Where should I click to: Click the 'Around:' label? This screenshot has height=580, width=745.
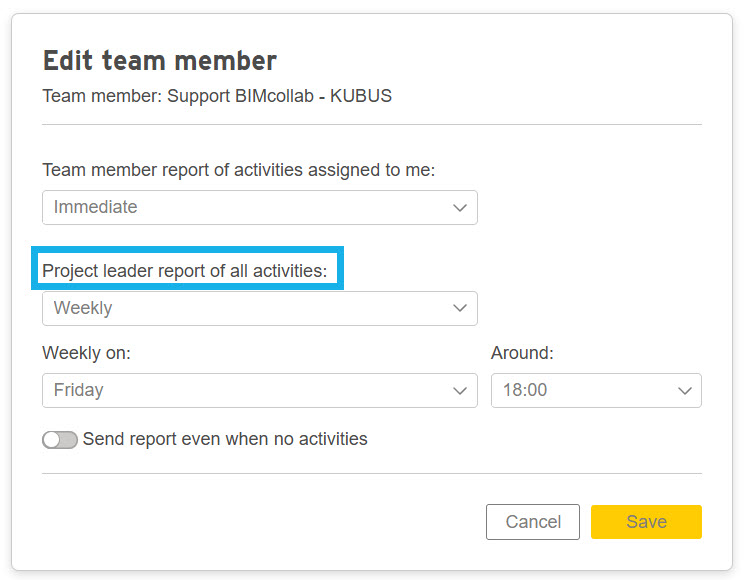pyautogui.click(x=522, y=353)
